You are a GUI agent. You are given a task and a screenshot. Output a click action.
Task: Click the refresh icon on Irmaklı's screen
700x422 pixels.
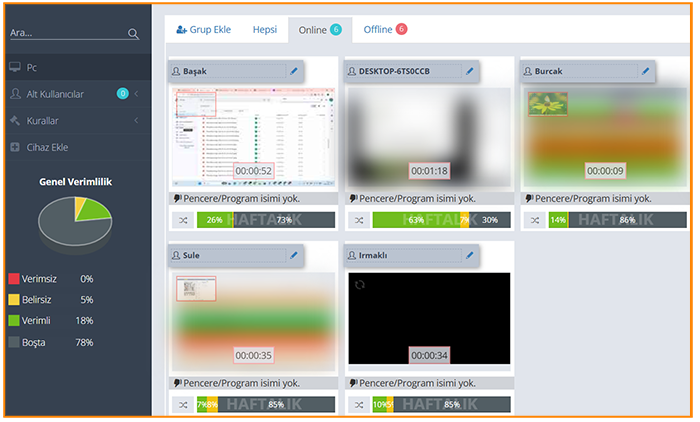tap(360, 284)
